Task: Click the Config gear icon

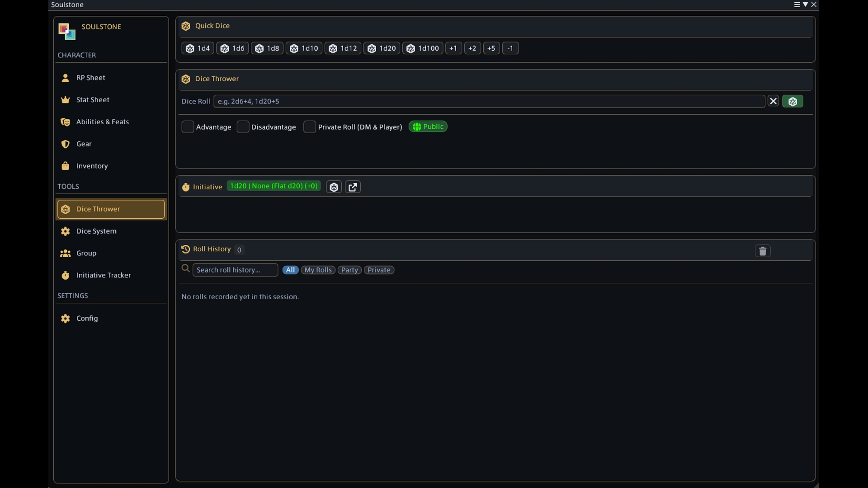Action: [x=66, y=319]
